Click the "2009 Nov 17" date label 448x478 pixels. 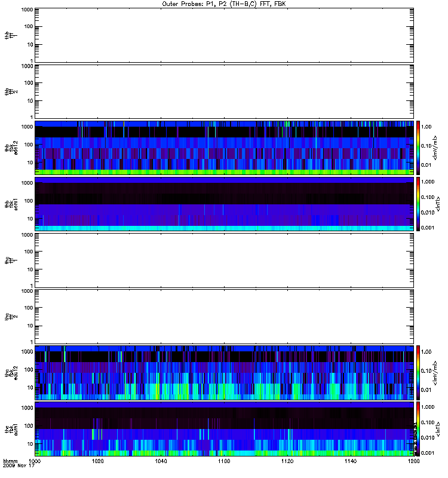tap(19, 465)
